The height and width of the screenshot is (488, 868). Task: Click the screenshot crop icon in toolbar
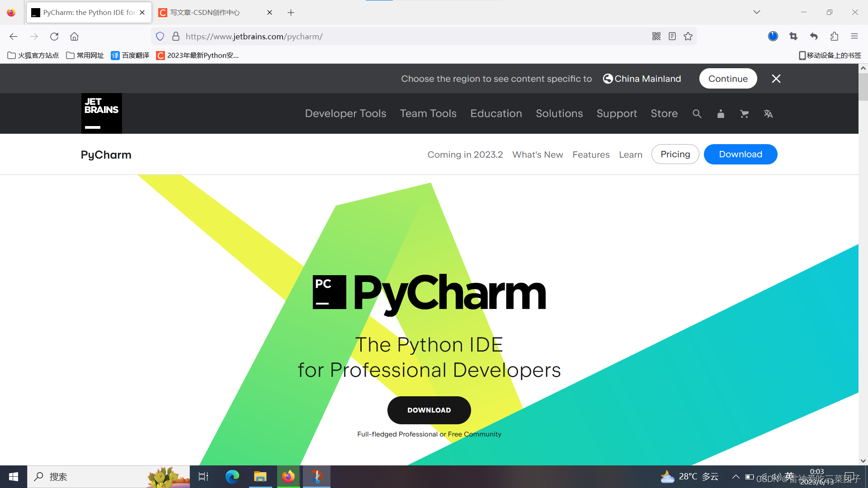(793, 37)
